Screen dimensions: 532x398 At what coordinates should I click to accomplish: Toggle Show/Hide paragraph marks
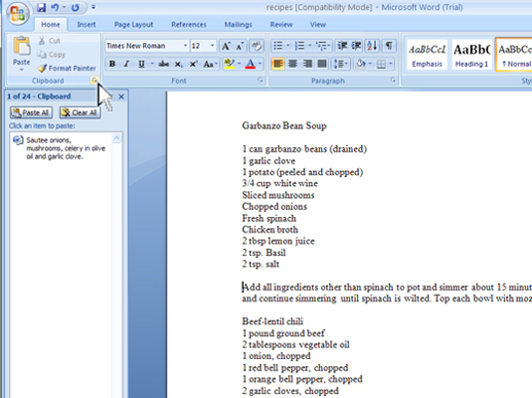click(389, 46)
